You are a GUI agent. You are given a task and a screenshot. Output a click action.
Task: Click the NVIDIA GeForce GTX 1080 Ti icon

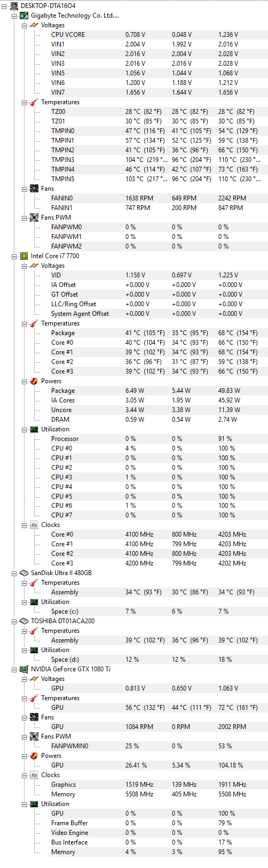[23, 669]
